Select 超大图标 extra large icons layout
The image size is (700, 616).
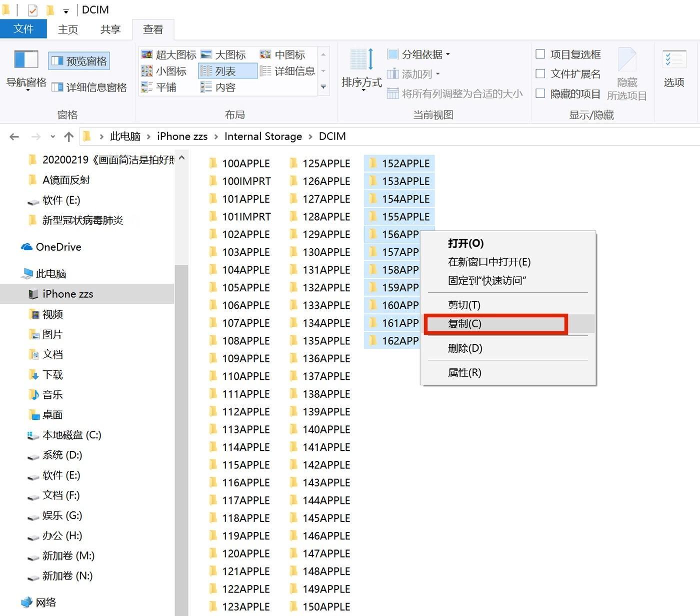(x=168, y=55)
